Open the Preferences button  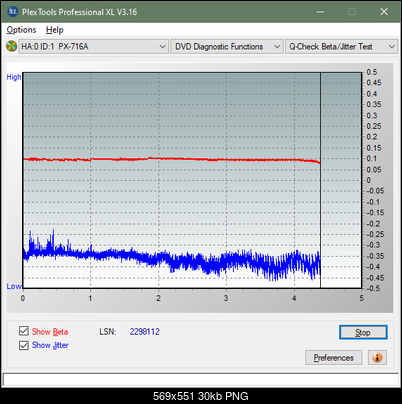pyautogui.click(x=333, y=358)
